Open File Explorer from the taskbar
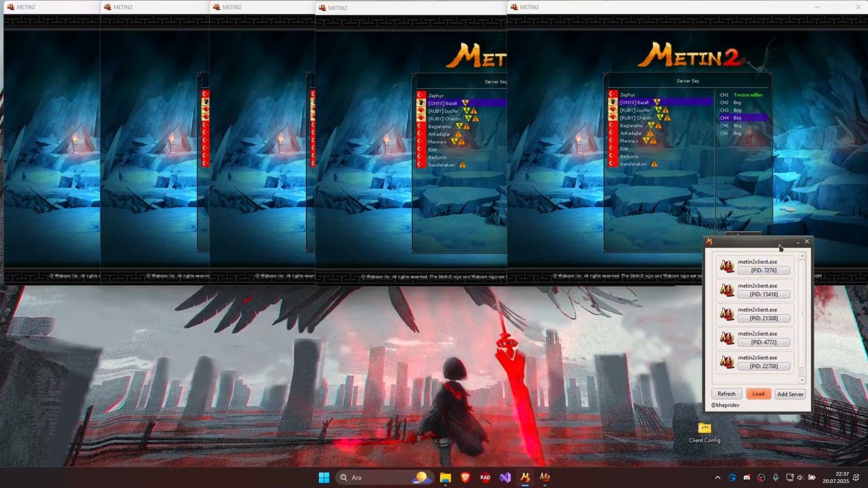 [x=446, y=477]
